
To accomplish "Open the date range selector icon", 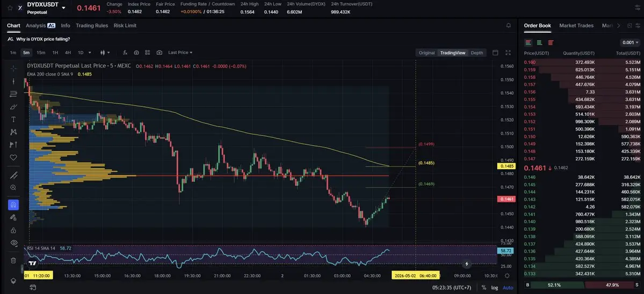I will tap(32, 288).
